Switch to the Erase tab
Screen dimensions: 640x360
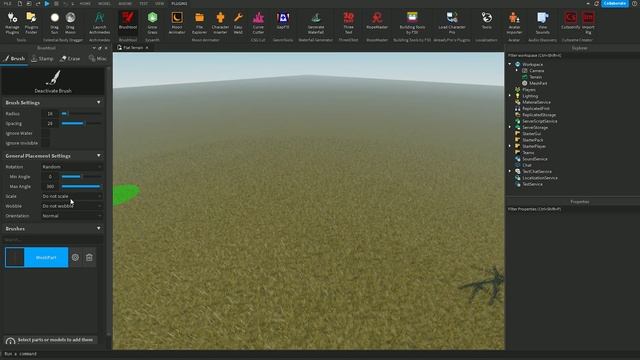[70, 59]
